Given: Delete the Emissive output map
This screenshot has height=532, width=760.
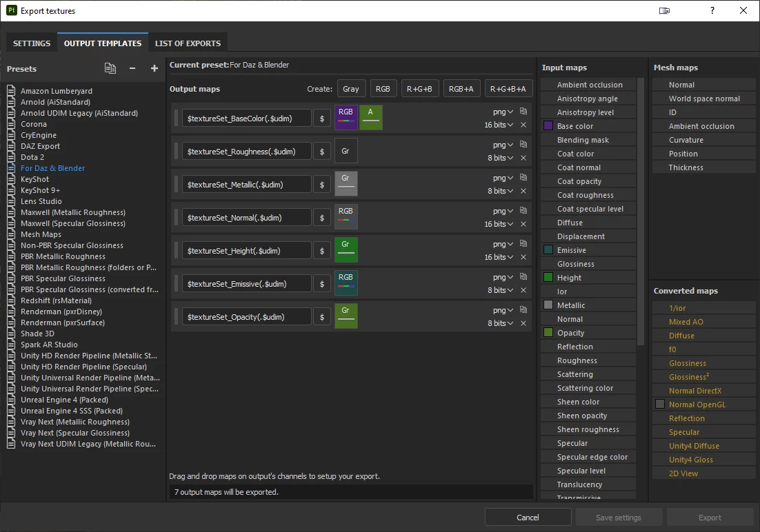Looking at the screenshot, I should point(523,289).
